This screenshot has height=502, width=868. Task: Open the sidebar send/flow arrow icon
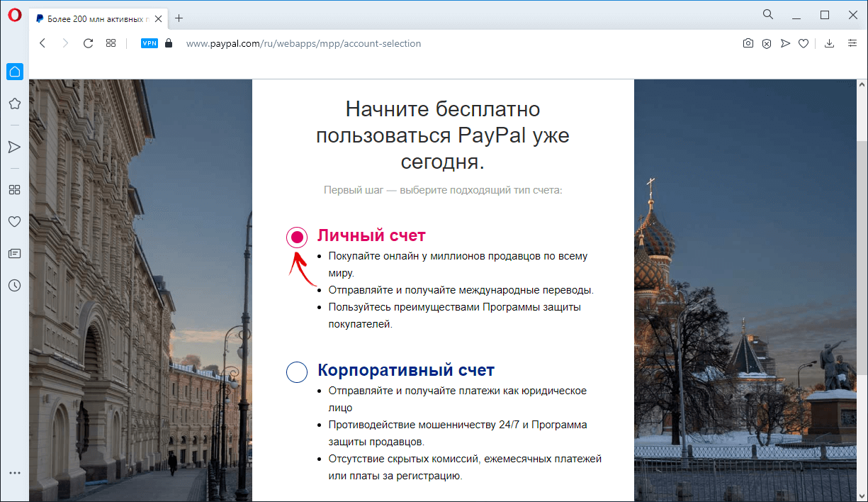(x=14, y=147)
